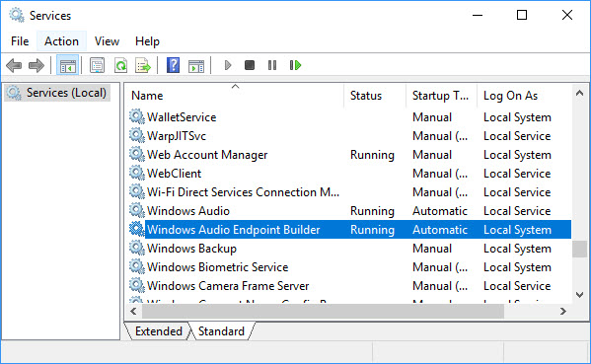Click the horizontal scrollbar thumb
Viewport: 591px width, 364px height.
[323, 312]
